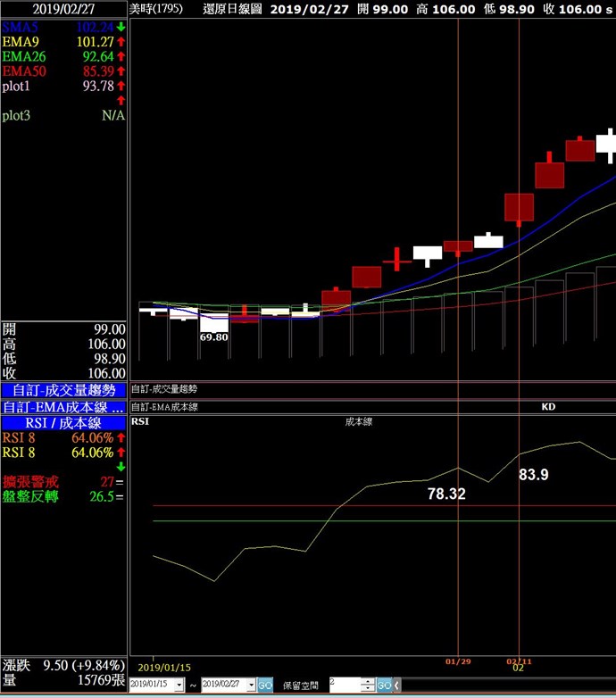Image resolution: width=616 pixels, height=698 pixels.
Task: Select the RSI / 成本線 panel tab
Action: point(63,423)
